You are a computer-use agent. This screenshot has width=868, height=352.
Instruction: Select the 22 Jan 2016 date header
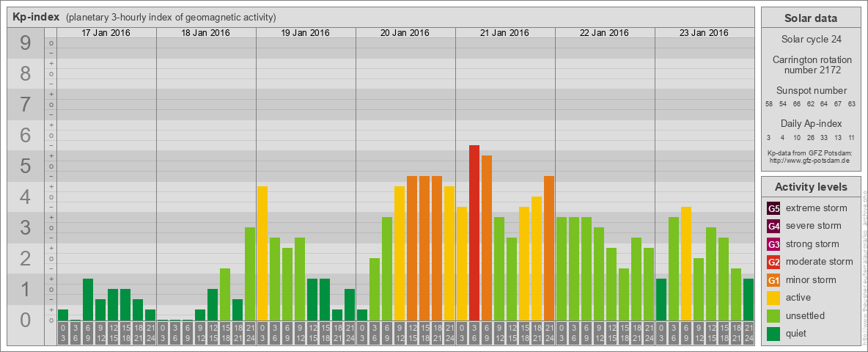(604, 33)
